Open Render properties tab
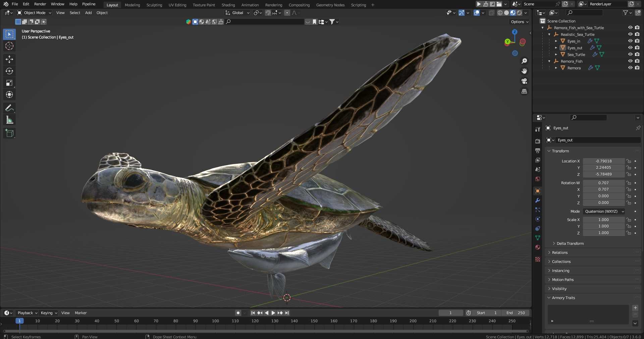The height and width of the screenshot is (339, 644). coord(538,141)
